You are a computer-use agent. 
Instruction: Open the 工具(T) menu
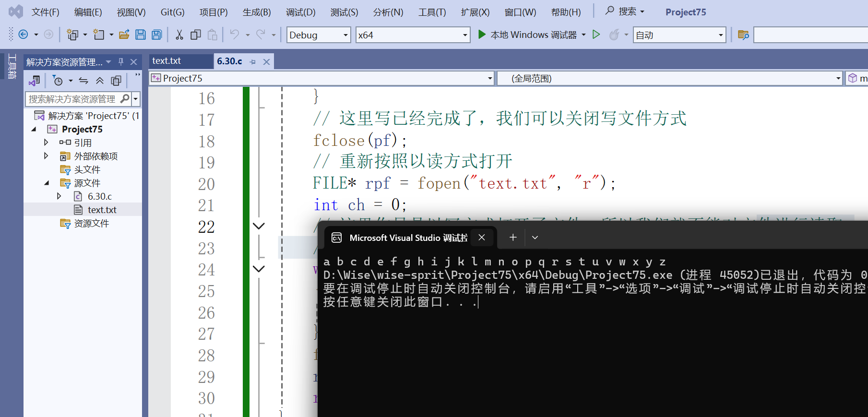tap(432, 12)
